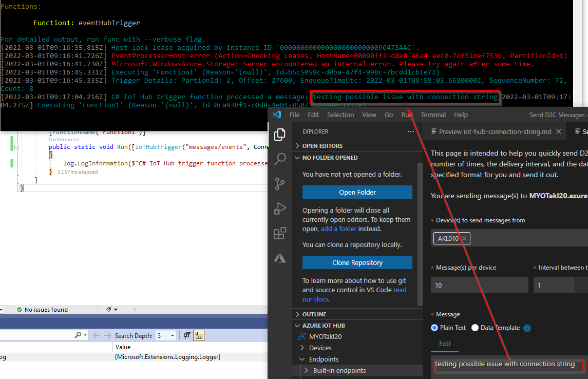Switch to the Preview iot-hub-connection-string.md tab
Image resolution: width=588 pixels, height=379 pixels.
click(495, 131)
